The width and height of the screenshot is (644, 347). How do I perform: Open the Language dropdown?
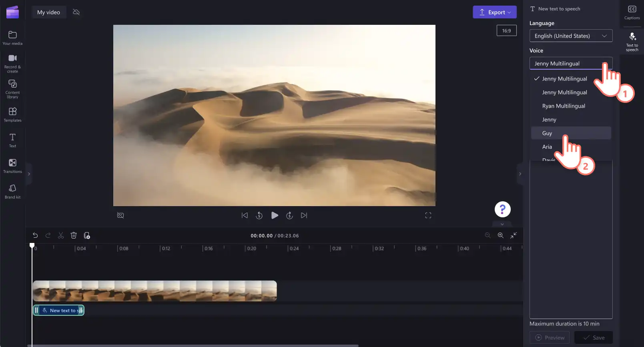(571, 36)
